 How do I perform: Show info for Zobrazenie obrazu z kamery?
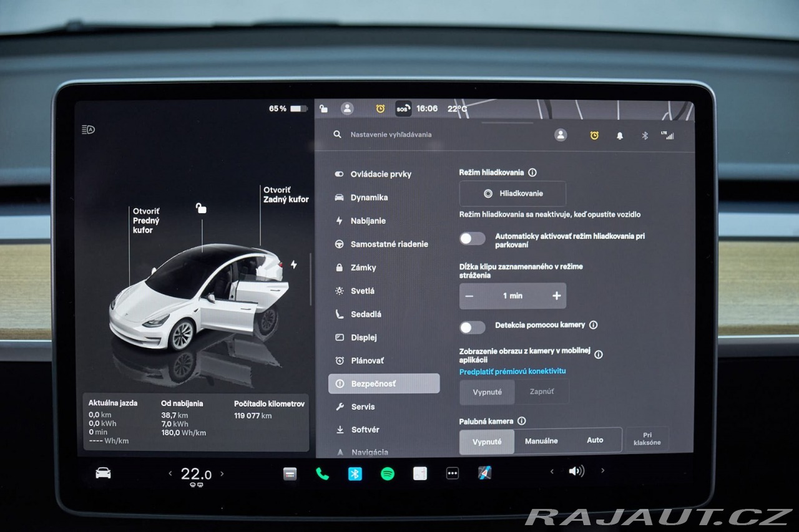(x=599, y=354)
